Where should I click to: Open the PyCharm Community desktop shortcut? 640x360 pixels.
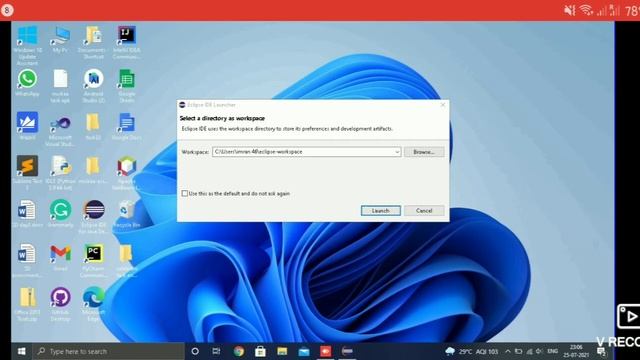tap(93, 260)
